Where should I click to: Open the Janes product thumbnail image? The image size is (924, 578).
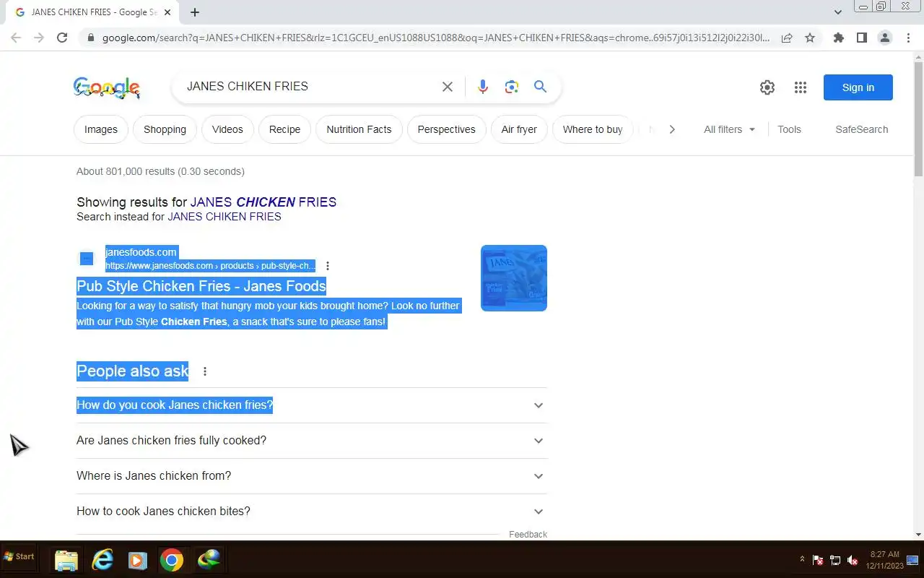514,278
